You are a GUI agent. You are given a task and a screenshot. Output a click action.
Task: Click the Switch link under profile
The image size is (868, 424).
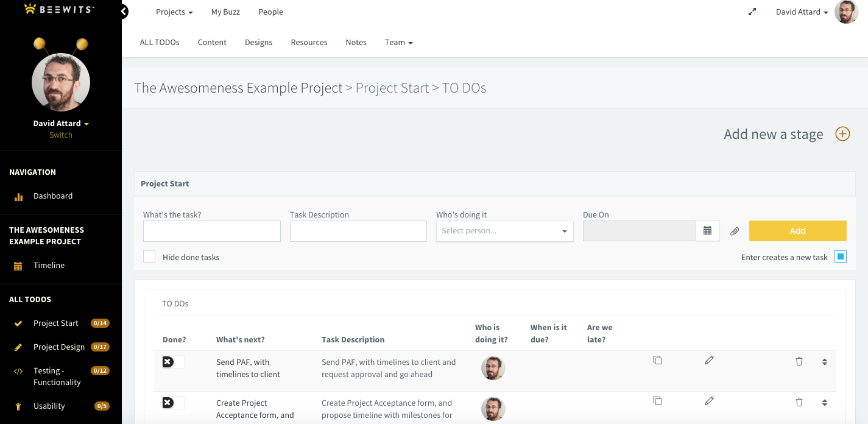pos(61,135)
